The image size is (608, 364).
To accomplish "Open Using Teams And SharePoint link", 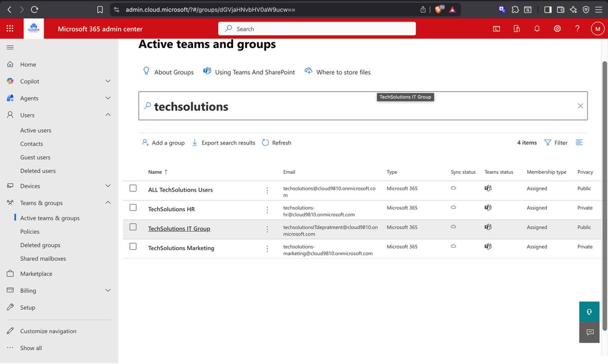I will point(249,72).
